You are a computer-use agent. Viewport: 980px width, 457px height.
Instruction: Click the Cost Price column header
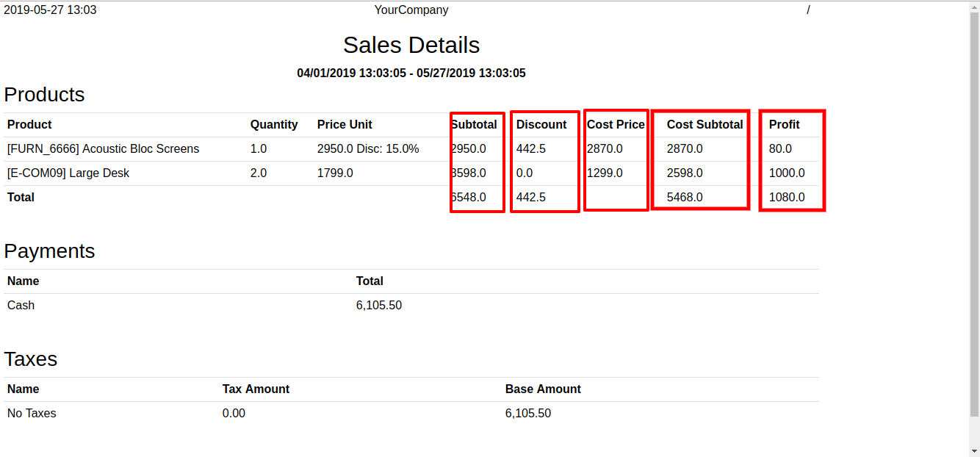616,125
